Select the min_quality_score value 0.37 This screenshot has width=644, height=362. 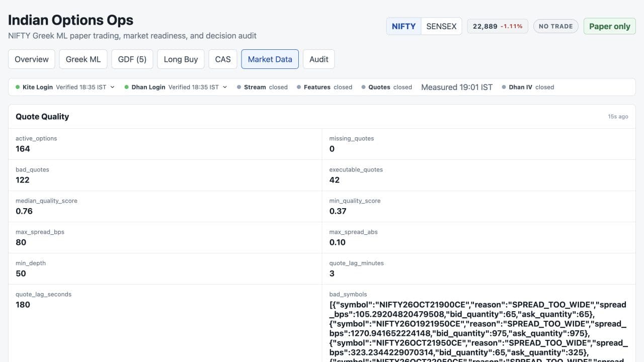click(338, 211)
